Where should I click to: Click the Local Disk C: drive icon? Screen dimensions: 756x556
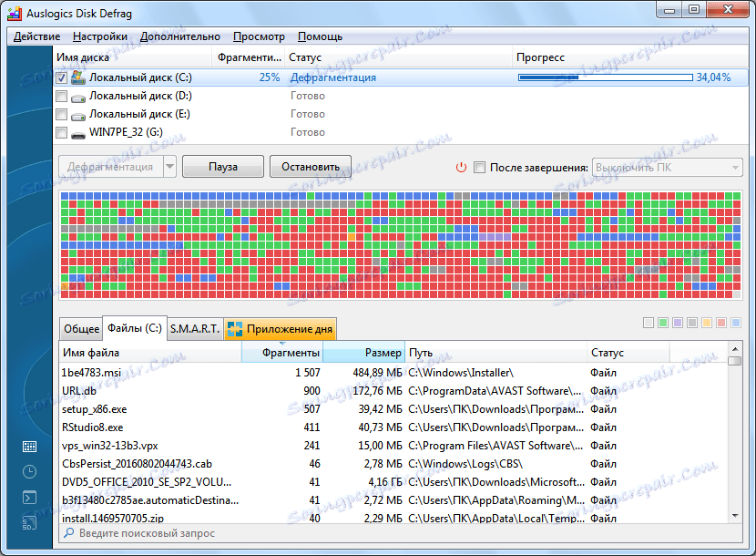point(77,77)
